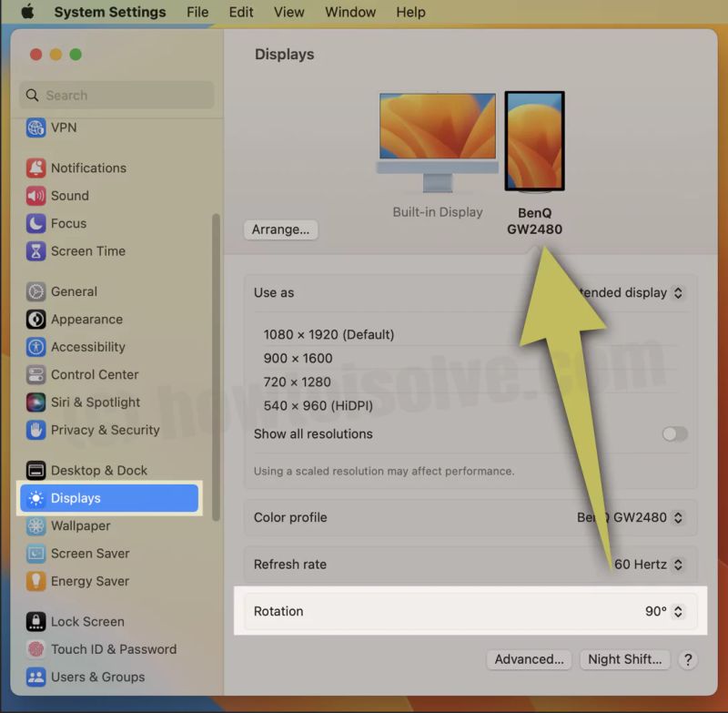Viewport: 728px width, 713px height.
Task: Open Privacy & Security settings
Action: point(104,430)
